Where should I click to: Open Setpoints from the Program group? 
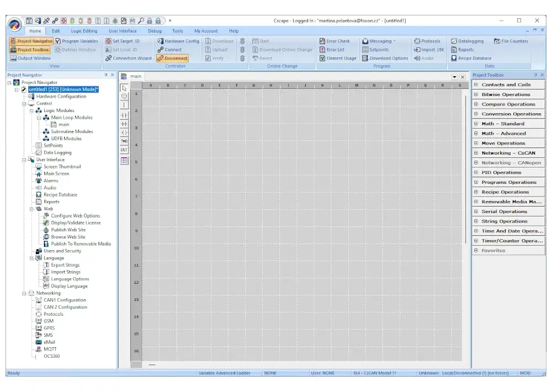tap(375, 50)
